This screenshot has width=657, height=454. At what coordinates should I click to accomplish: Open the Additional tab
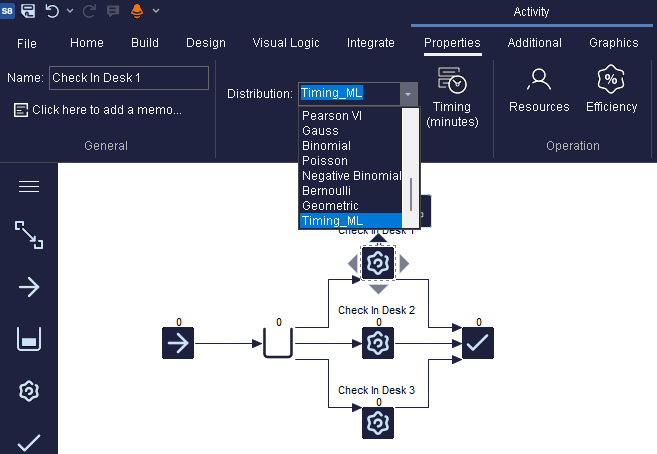coord(534,43)
